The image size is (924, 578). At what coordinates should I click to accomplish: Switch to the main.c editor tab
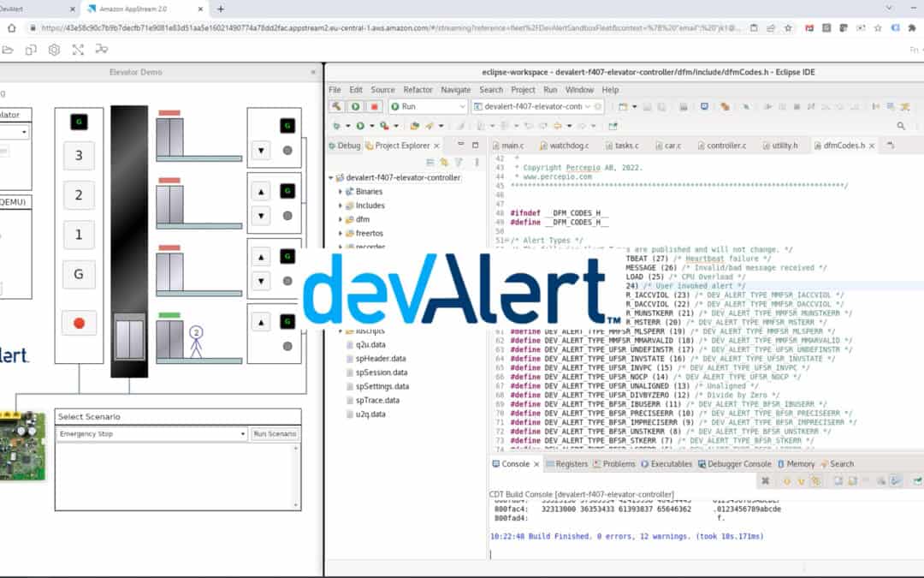pos(508,145)
